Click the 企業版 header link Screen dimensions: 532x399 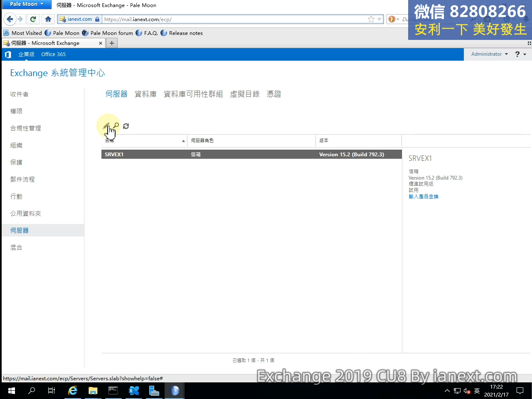pos(26,54)
